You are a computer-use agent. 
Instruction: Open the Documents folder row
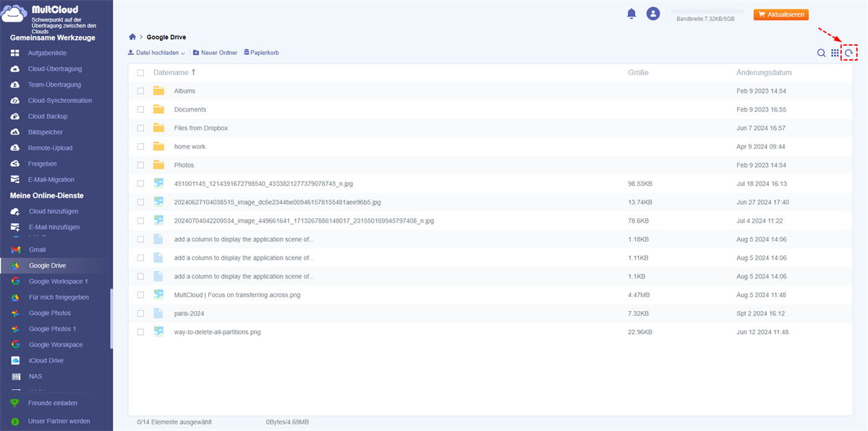pos(190,110)
